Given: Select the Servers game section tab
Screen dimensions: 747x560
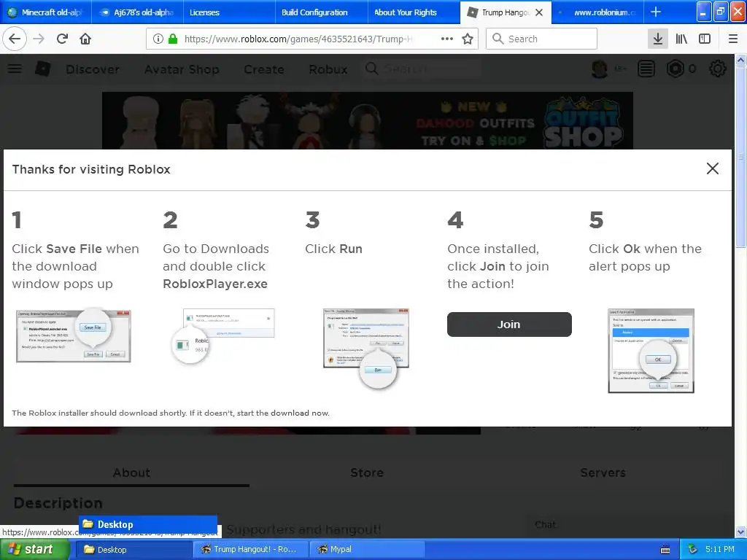Looking at the screenshot, I should [x=603, y=472].
